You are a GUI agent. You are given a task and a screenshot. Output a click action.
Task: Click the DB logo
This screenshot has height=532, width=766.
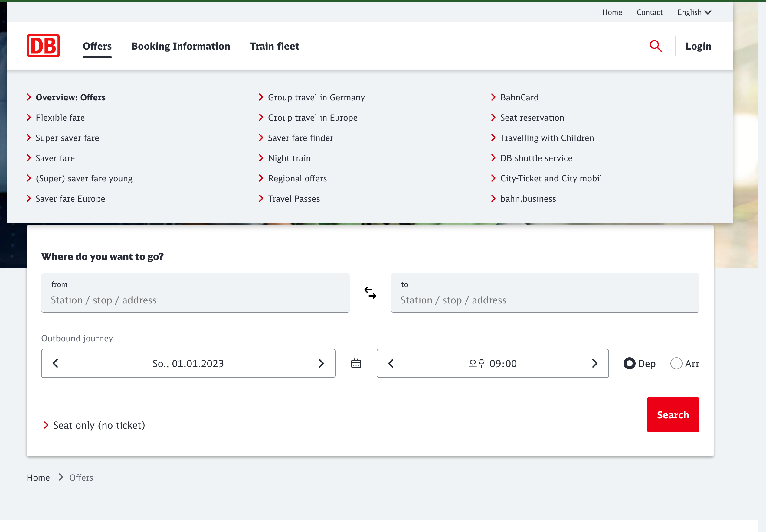point(43,46)
